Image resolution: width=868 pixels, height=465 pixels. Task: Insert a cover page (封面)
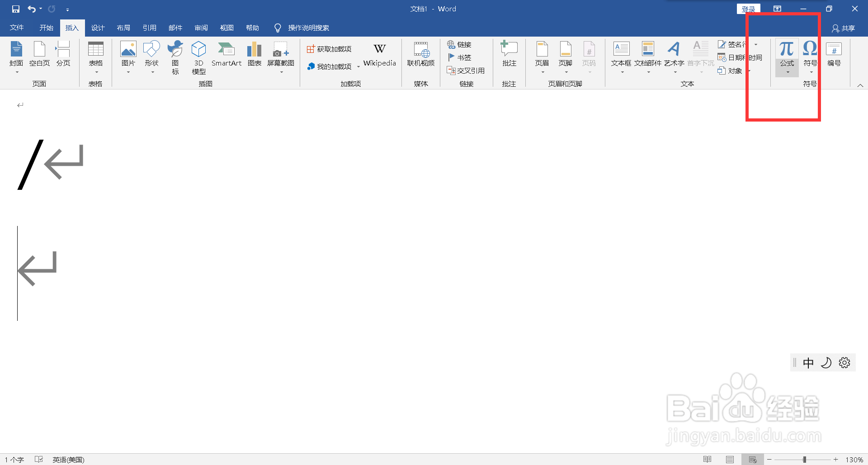coord(16,54)
